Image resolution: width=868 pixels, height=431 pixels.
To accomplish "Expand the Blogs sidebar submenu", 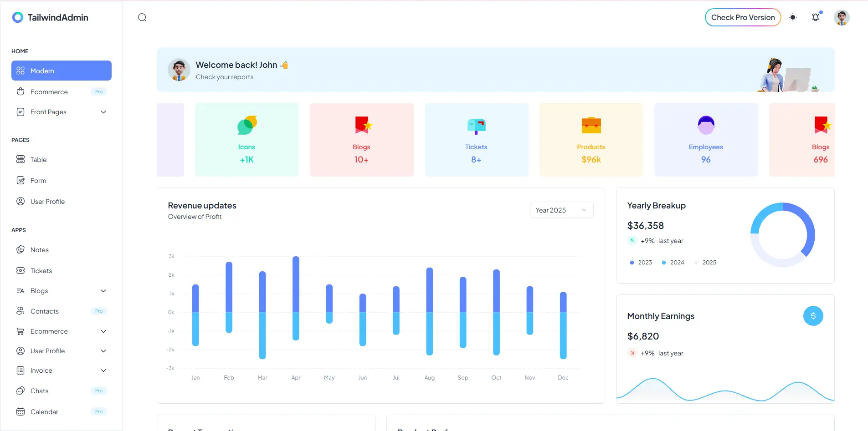I will 103,291.
